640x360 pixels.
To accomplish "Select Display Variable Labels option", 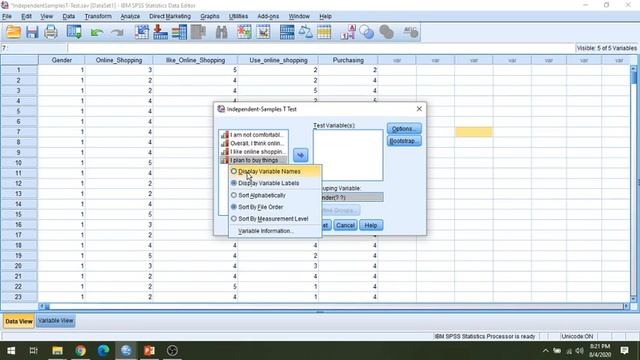I will [275, 183].
